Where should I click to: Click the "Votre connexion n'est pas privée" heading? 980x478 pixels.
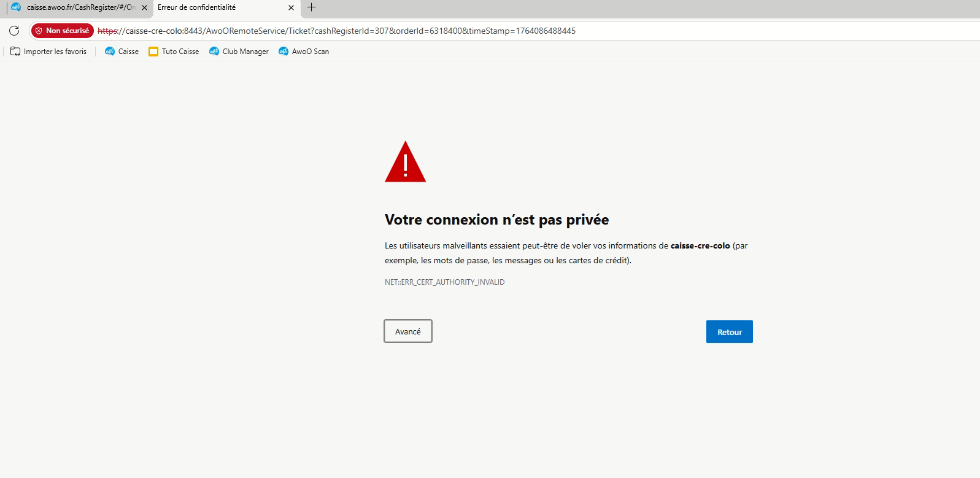[496, 220]
